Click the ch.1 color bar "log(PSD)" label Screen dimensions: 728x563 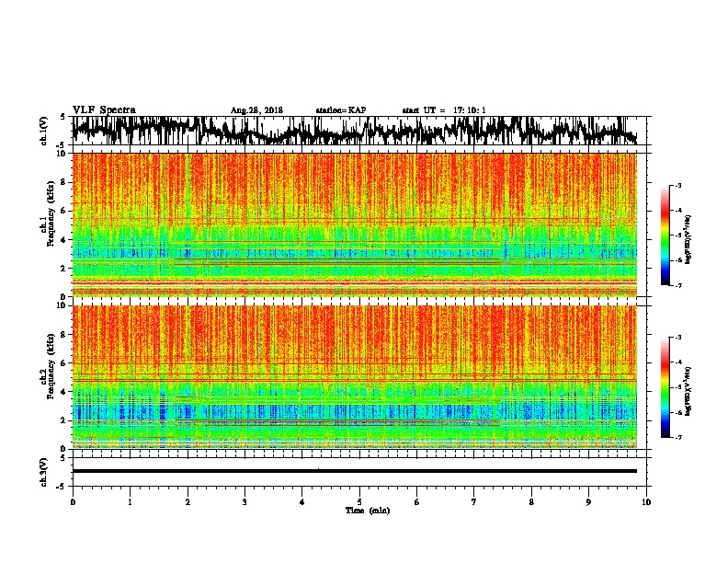coord(688,240)
